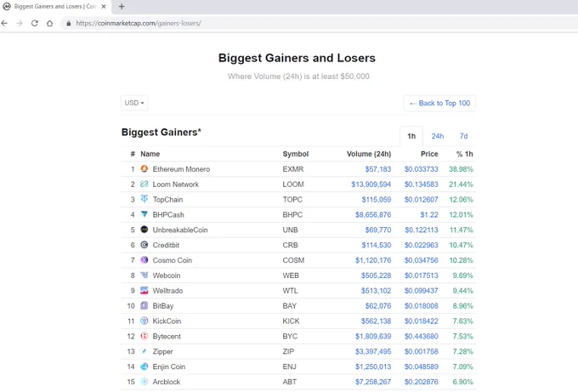Click Cosmo Coin volume $1,120,176

tap(373, 260)
